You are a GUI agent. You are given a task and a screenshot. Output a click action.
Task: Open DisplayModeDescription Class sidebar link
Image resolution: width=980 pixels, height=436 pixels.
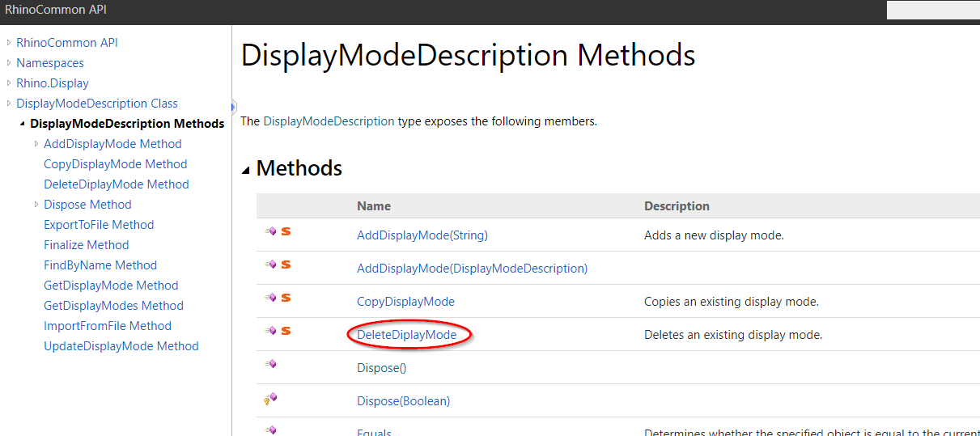pyautogui.click(x=97, y=104)
